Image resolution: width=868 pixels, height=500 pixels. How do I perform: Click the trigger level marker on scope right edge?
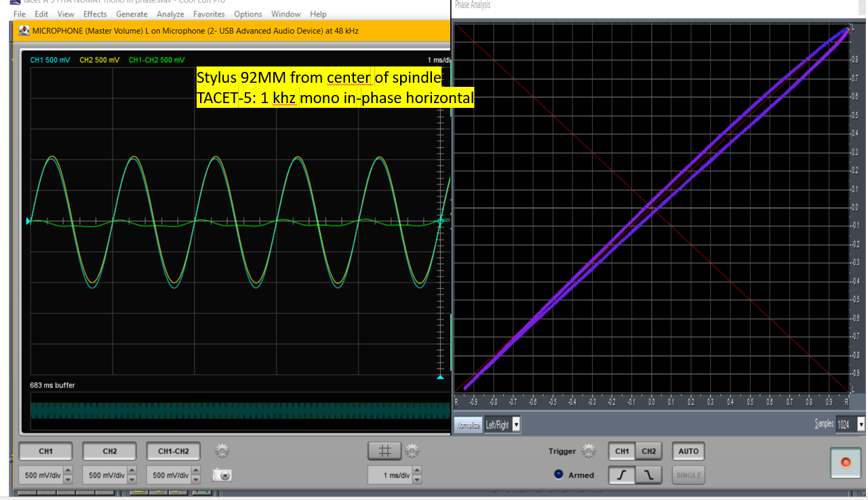coord(441,221)
